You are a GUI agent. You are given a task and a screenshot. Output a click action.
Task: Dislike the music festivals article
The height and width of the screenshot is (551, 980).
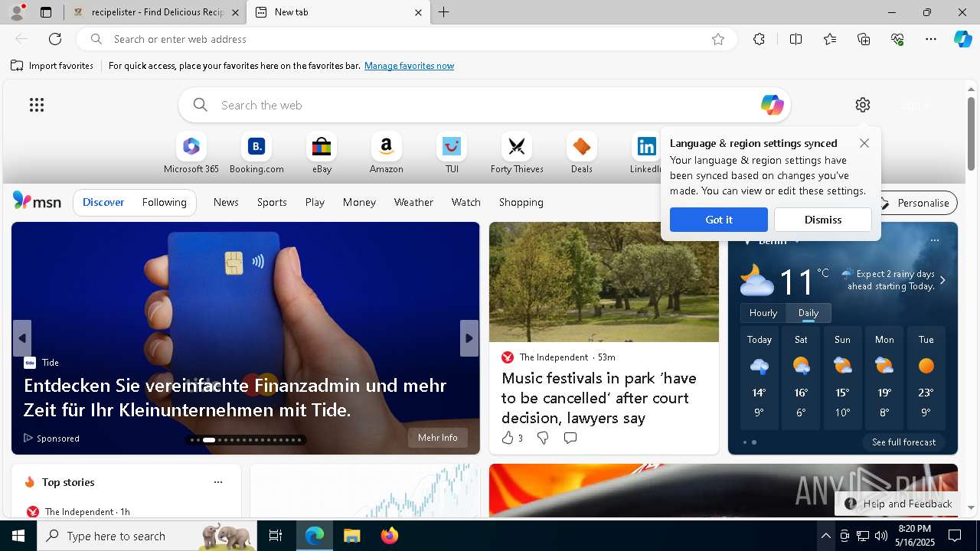(543, 438)
